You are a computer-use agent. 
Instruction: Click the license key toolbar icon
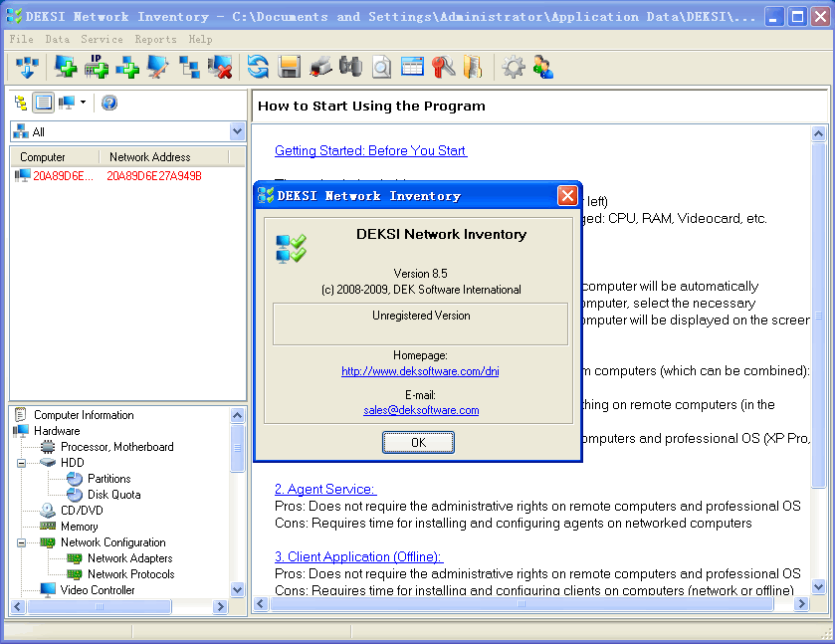[444, 68]
